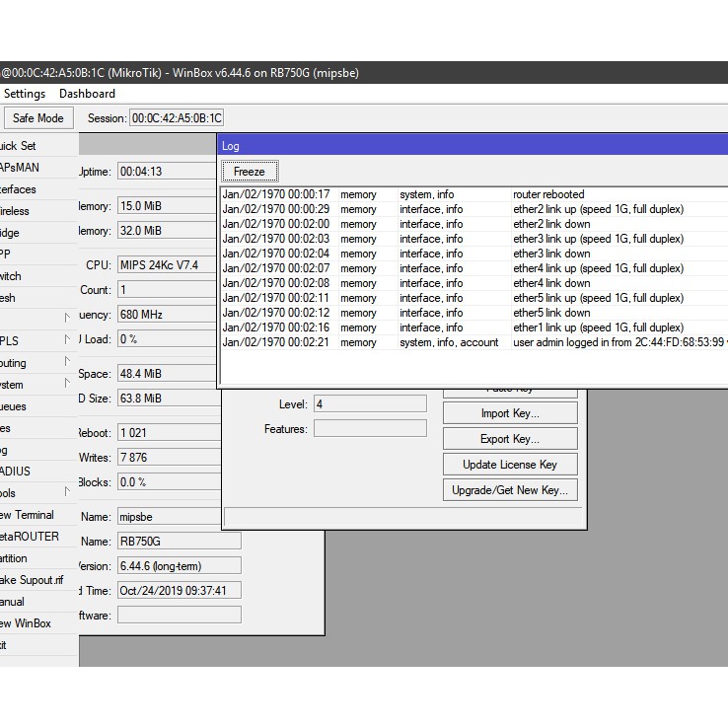
Task: Select RADIUS in the sidebar menu
Action: pyautogui.click(x=18, y=472)
